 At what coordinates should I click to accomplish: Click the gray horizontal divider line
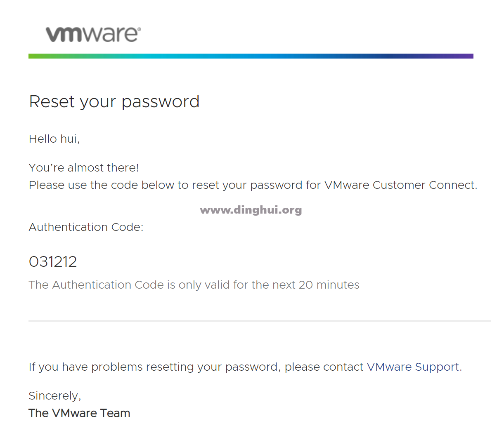[x=259, y=320]
